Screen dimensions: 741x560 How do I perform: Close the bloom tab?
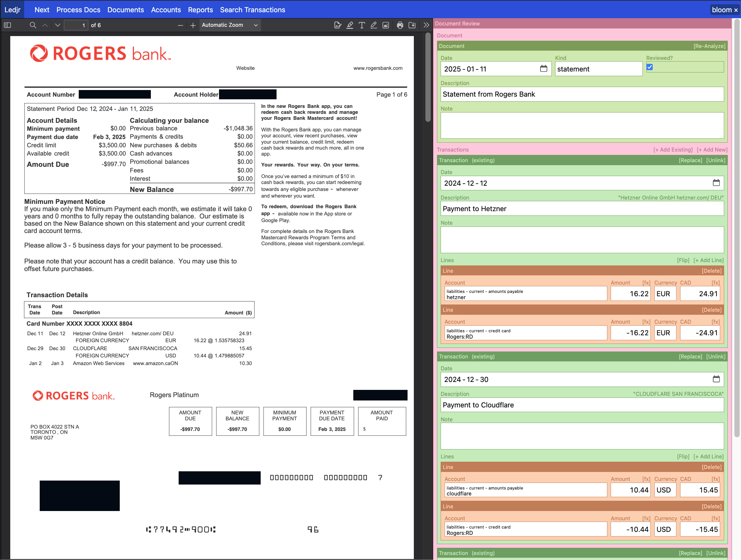click(736, 10)
